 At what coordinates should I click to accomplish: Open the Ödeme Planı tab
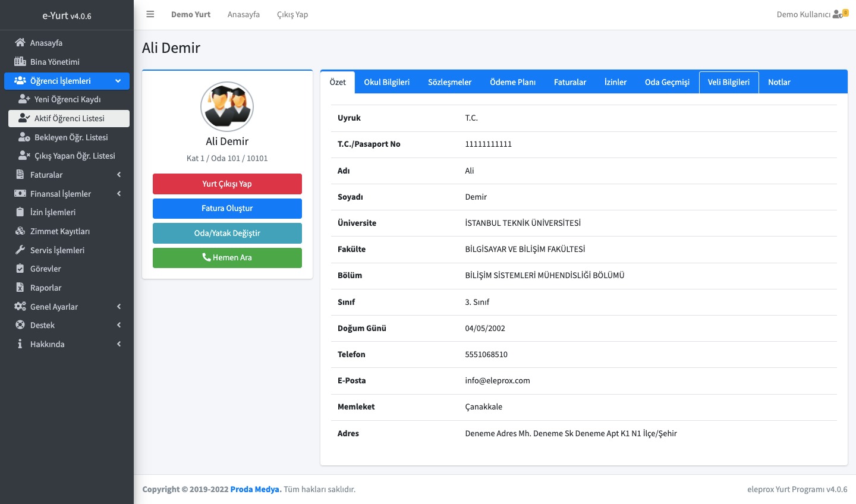[512, 82]
